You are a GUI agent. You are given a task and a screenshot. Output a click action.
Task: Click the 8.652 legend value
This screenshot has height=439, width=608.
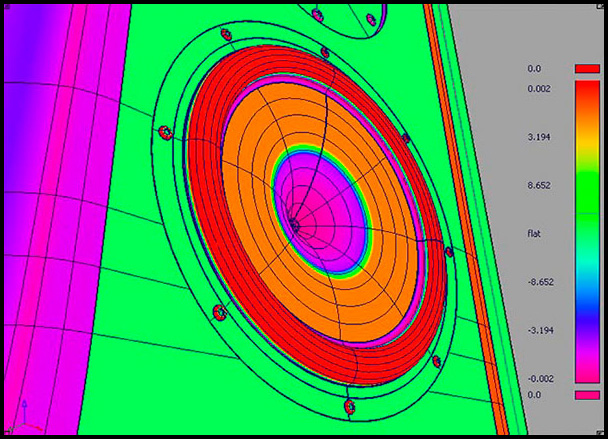point(538,185)
